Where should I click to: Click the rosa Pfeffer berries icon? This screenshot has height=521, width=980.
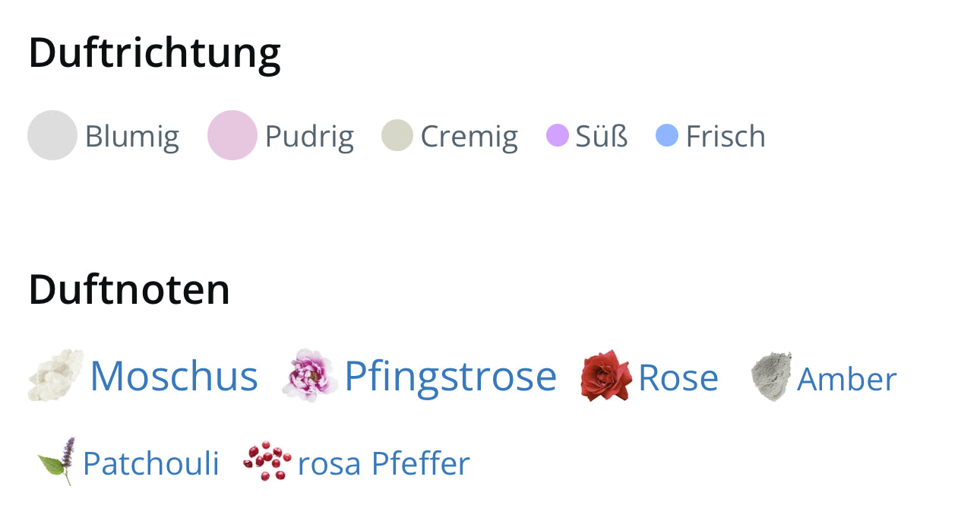(x=267, y=461)
